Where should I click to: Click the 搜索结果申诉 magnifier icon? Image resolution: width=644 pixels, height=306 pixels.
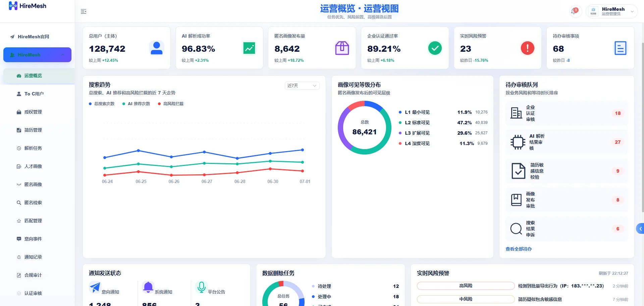pos(516,229)
